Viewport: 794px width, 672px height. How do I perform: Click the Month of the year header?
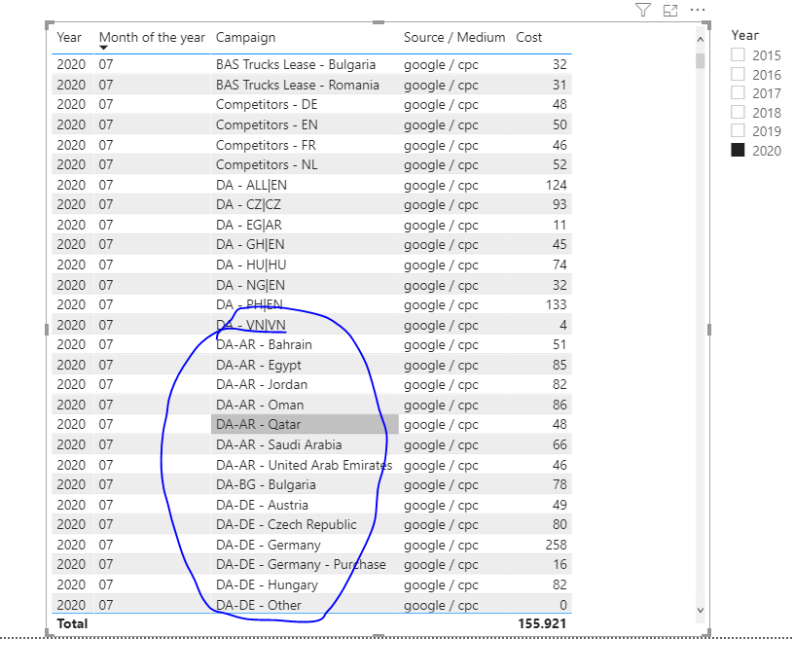coord(152,38)
